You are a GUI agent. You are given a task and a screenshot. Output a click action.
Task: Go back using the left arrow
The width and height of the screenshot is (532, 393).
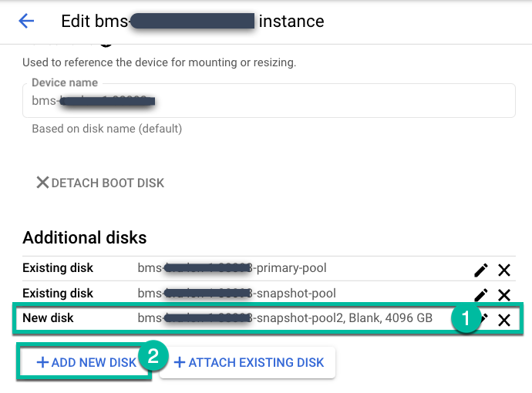coord(26,21)
